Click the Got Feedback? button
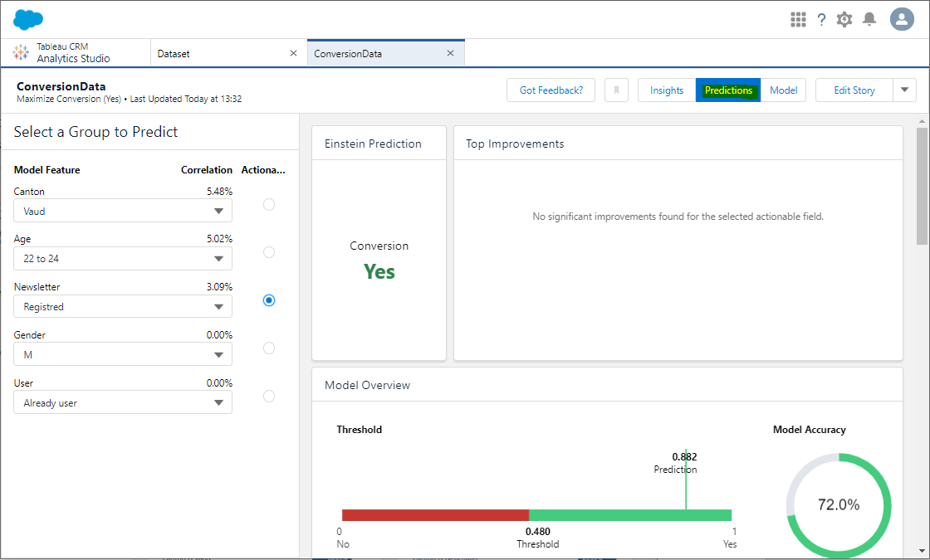The height and width of the screenshot is (560, 930). click(x=551, y=90)
